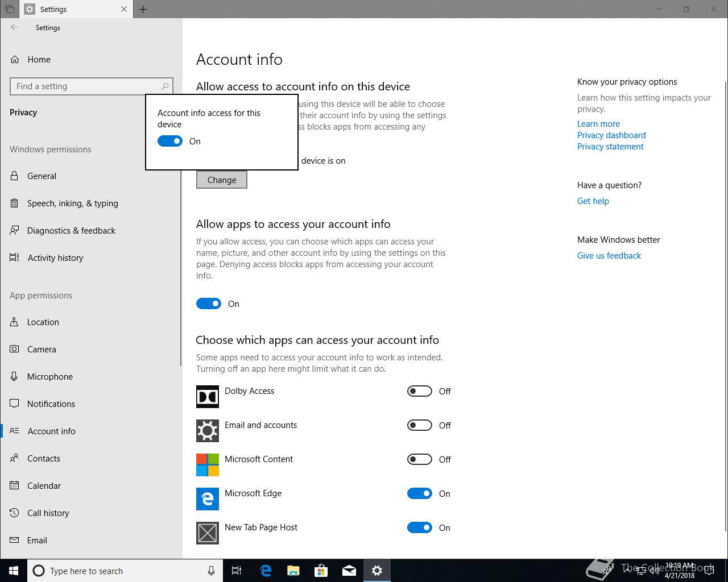Viewport: 728px width, 582px height.
Task: Switch off New Tab Page Host access
Action: coord(420,528)
